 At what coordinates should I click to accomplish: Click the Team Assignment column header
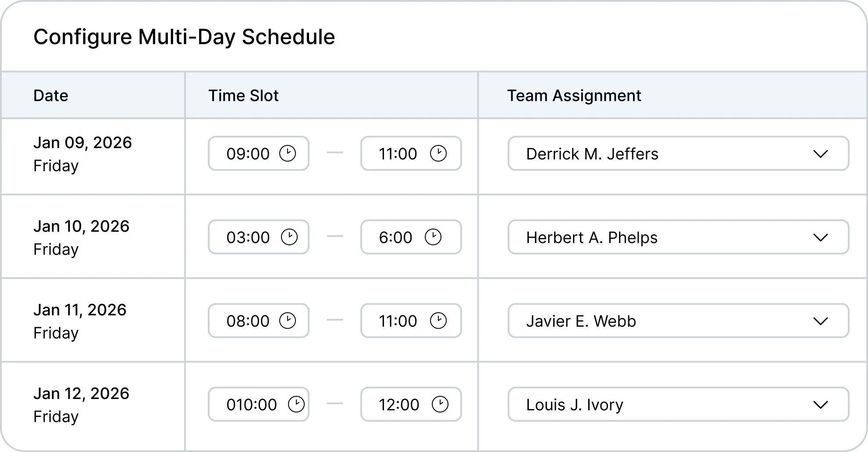[574, 95]
